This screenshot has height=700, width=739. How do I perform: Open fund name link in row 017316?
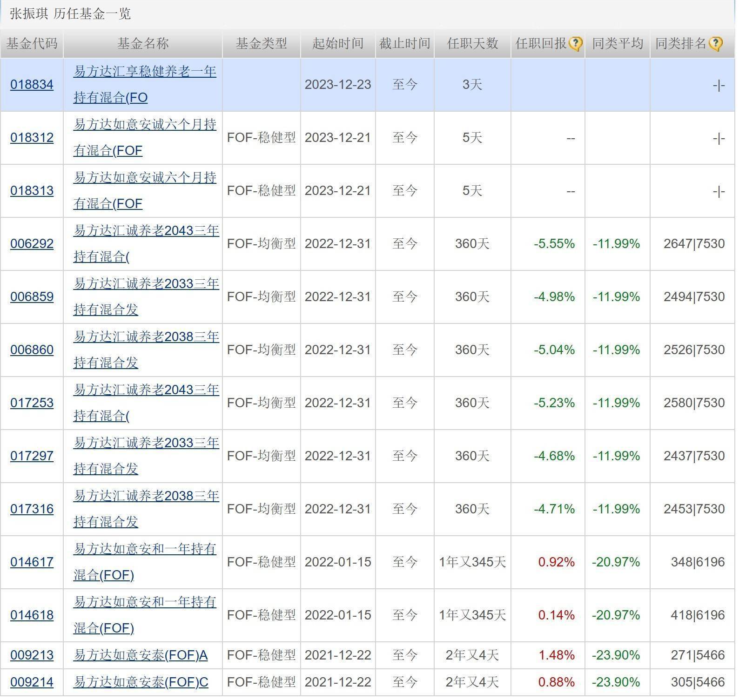[146, 509]
